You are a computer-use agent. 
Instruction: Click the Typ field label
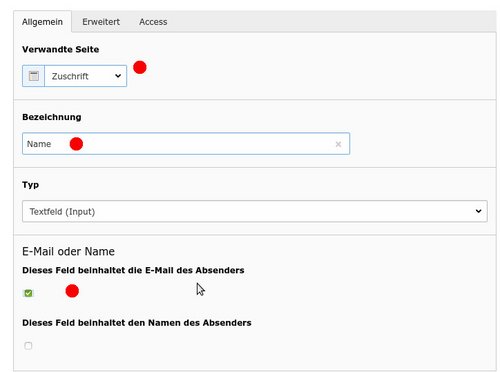pos(30,185)
